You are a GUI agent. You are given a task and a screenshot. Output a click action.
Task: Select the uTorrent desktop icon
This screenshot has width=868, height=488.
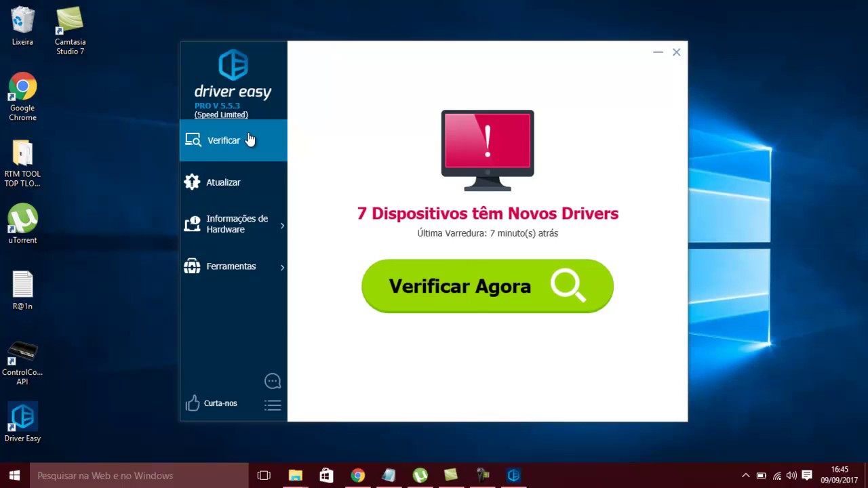pos(22,224)
